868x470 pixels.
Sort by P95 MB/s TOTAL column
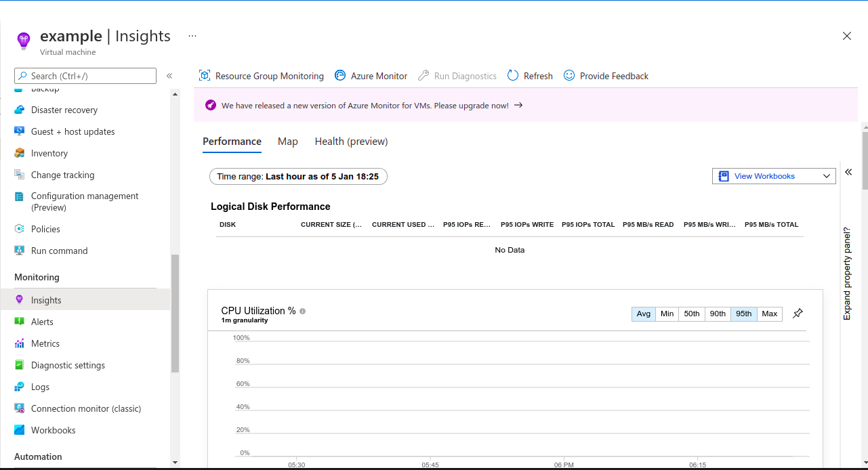pyautogui.click(x=772, y=224)
